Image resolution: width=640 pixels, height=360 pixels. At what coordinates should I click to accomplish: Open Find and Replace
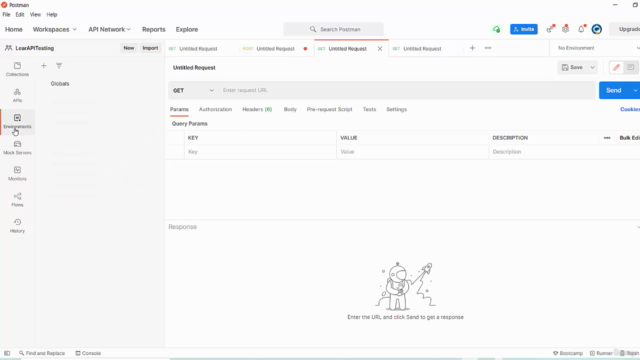[x=42, y=353]
